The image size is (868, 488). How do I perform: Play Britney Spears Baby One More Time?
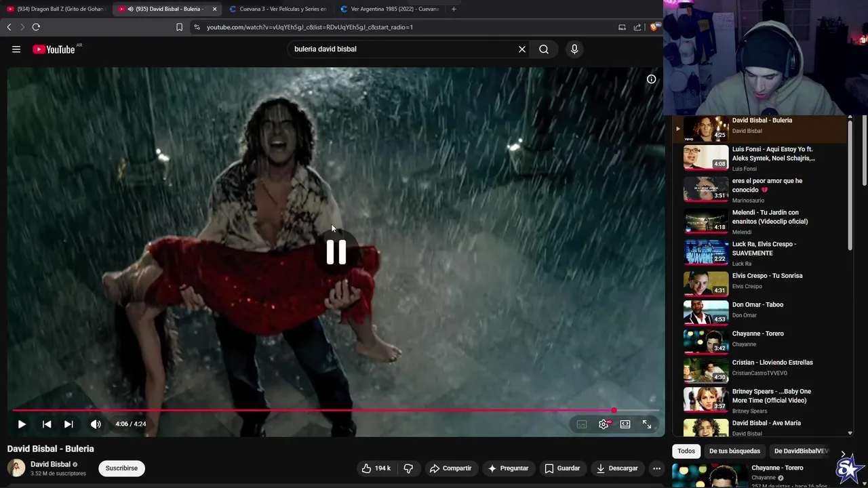pos(759,400)
